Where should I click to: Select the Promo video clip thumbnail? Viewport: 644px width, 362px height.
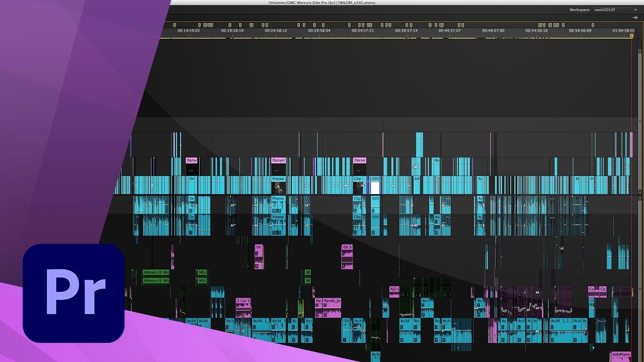pos(278,185)
